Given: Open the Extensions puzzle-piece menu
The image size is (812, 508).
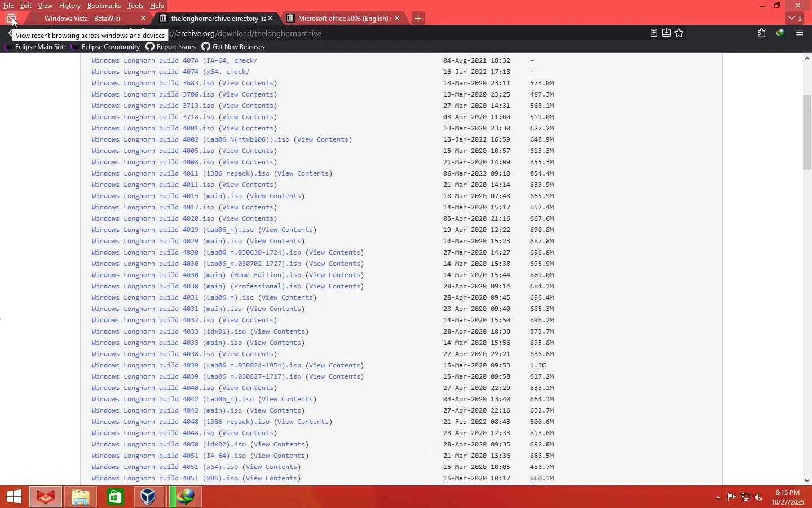Looking at the screenshot, I should [761, 33].
